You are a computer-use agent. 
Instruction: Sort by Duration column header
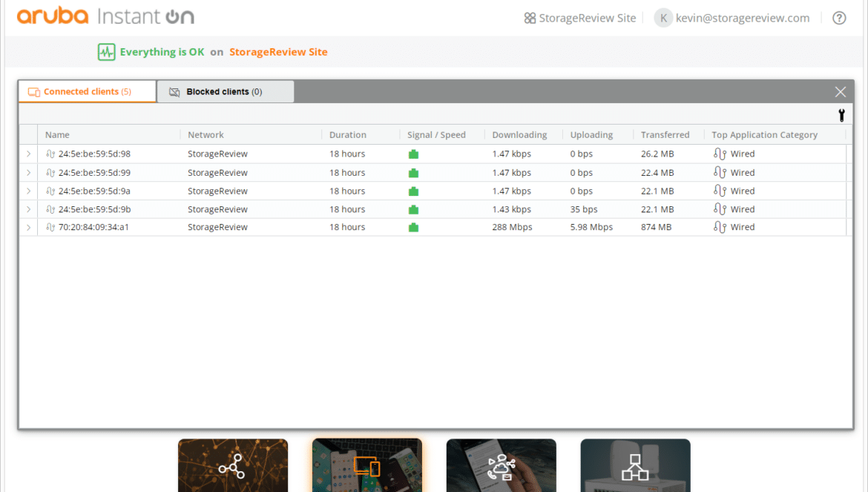pos(348,135)
